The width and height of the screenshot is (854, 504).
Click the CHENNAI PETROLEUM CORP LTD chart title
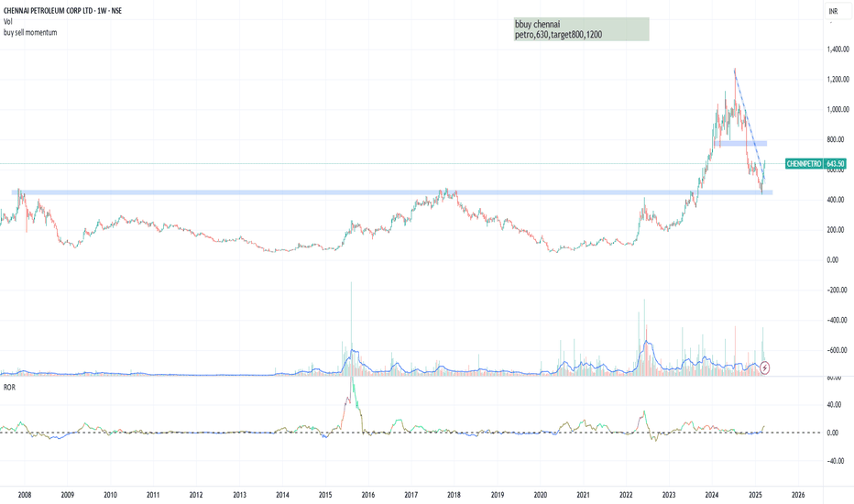click(62, 11)
